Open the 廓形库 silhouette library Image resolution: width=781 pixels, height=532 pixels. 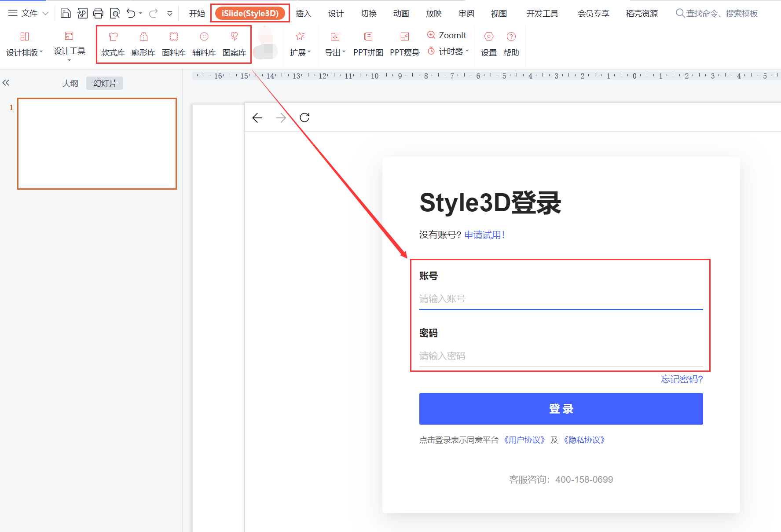(143, 44)
